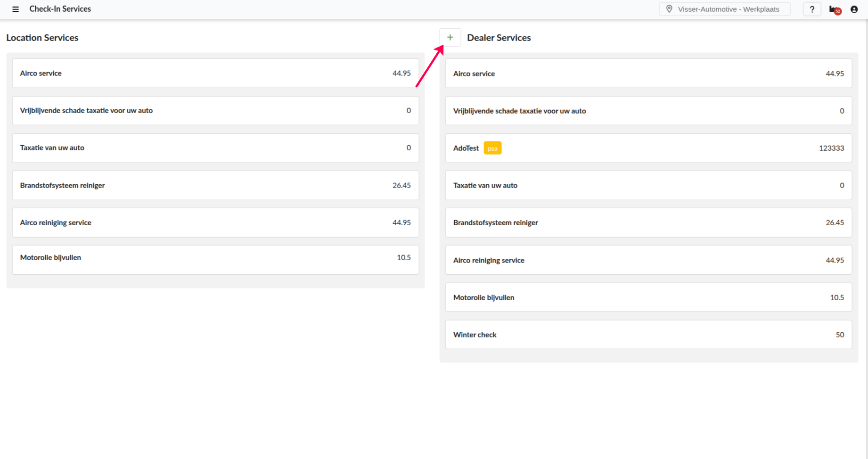Open Vrijblijvende schade taxatie in Location Services
Viewport: 868px width, 459px height.
[x=215, y=110]
